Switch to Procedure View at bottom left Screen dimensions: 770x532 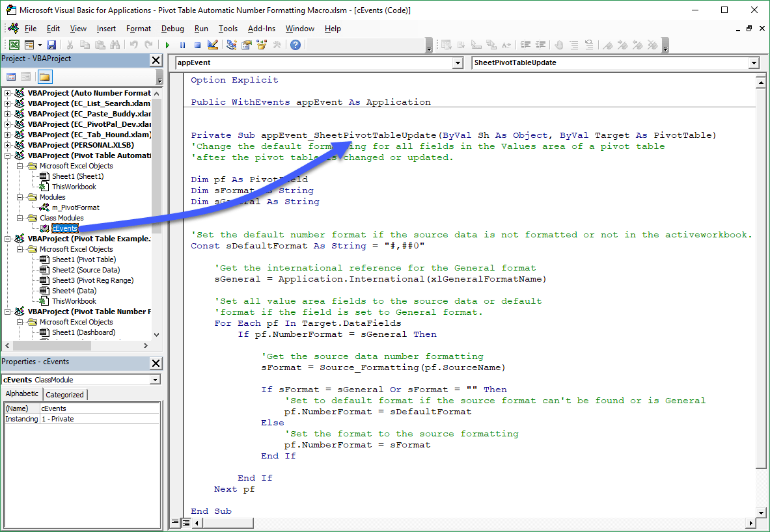tap(175, 522)
